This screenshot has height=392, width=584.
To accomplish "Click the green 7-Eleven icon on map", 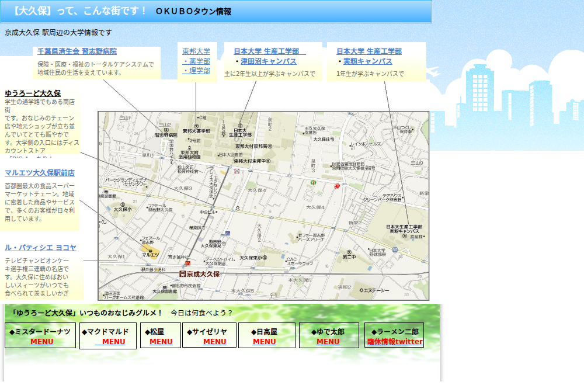I will 313,183.
